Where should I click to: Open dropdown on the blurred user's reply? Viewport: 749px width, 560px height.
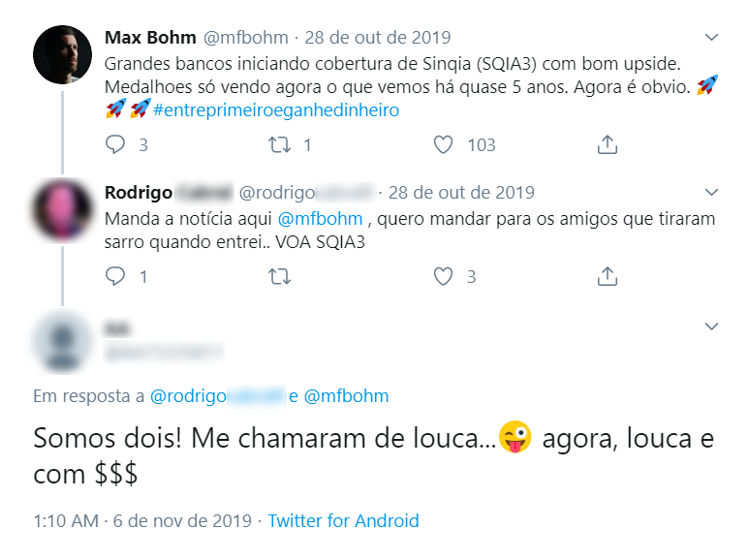[711, 327]
